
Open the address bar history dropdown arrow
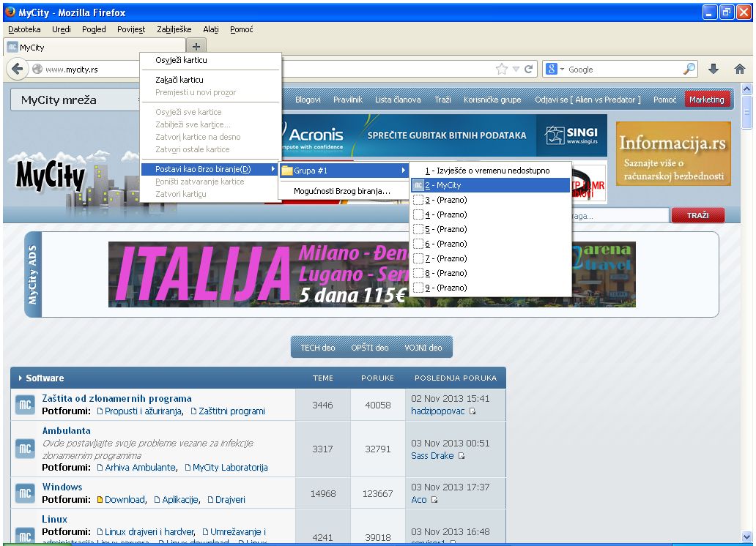[516, 69]
